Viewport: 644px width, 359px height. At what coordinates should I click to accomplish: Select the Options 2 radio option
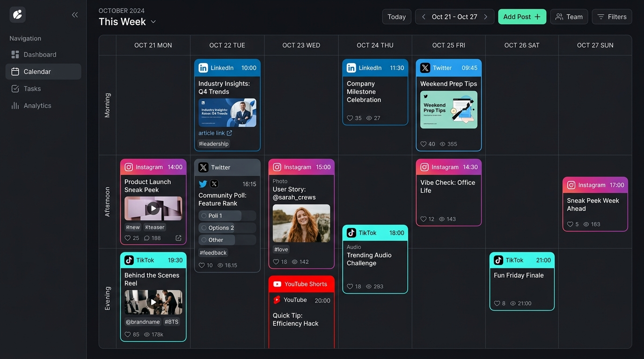pos(204,228)
